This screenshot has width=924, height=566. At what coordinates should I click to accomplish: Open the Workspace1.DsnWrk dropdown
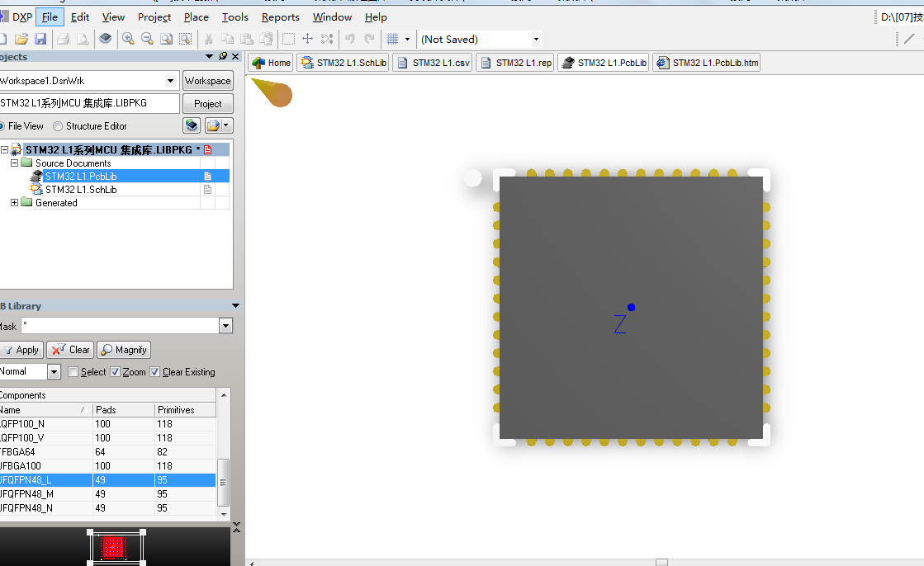(x=170, y=81)
